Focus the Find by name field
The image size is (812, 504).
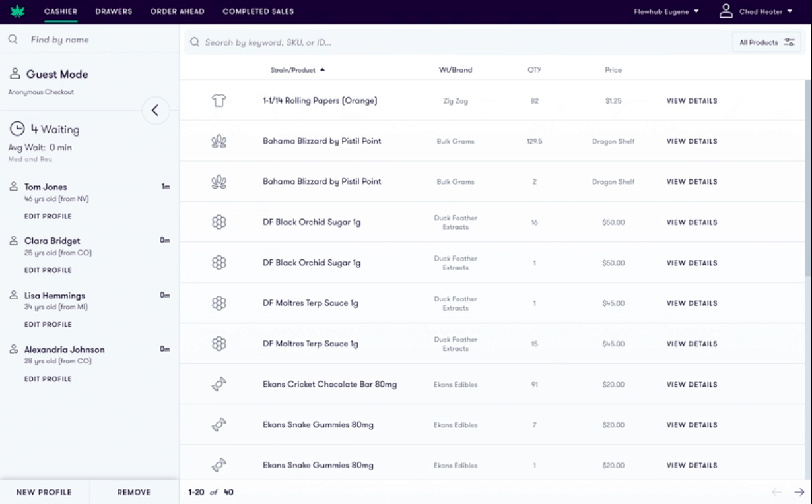[x=89, y=40]
